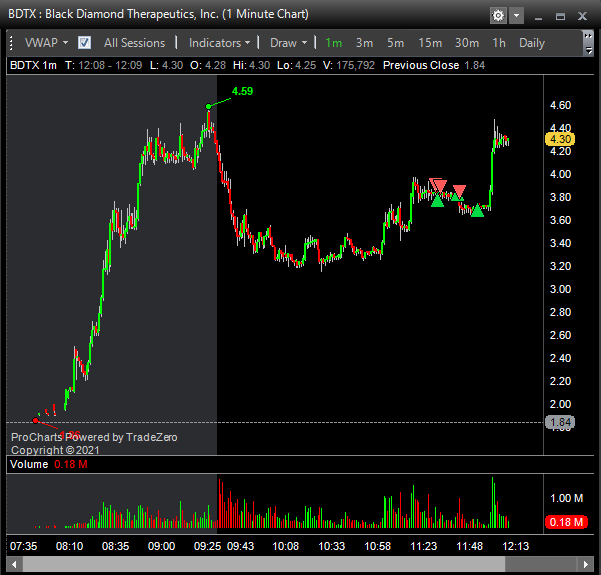Image resolution: width=601 pixels, height=575 pixels.
Task: Open the VWAP dropdown menu
Action: coord(46,43)
